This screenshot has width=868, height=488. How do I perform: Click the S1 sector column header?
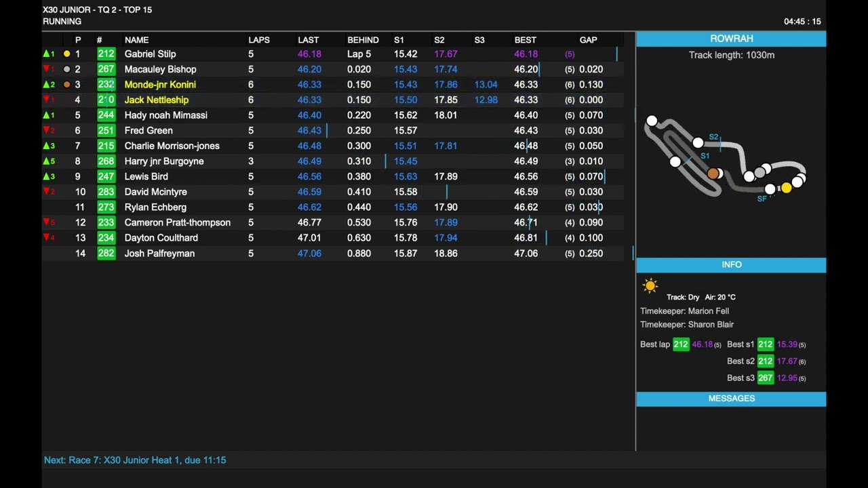click(x=399, y=40)
